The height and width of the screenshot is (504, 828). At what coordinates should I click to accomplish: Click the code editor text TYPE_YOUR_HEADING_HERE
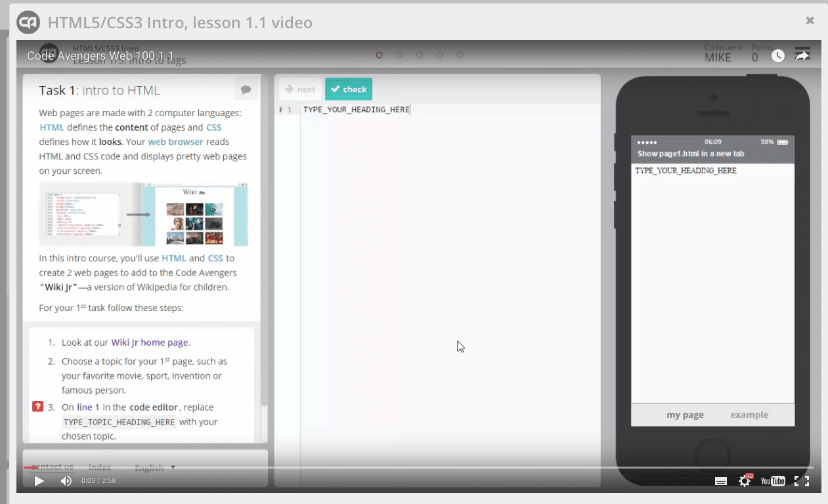pyautogui.click(x=357, y=110)
